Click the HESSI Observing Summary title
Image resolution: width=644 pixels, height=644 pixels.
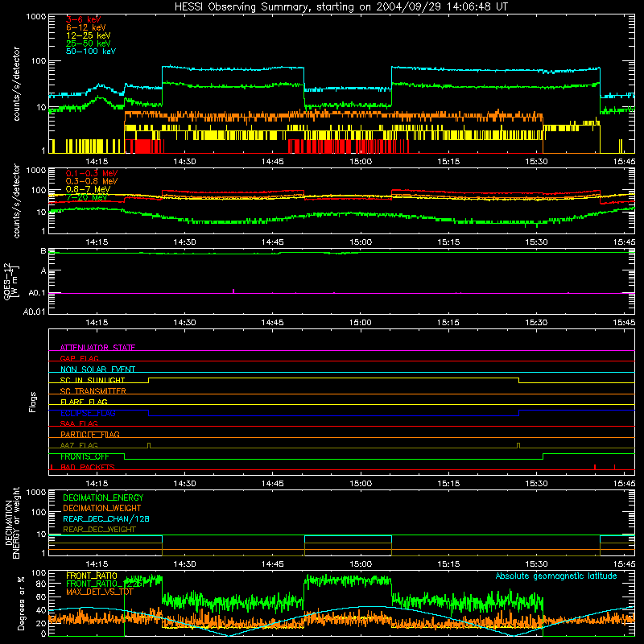(x=341, y=7)
